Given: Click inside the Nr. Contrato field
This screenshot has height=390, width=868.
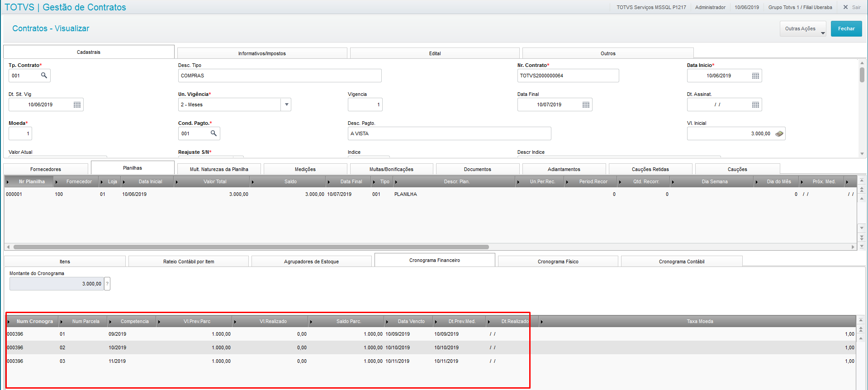Looking at the screenshot, I should 568,76.
